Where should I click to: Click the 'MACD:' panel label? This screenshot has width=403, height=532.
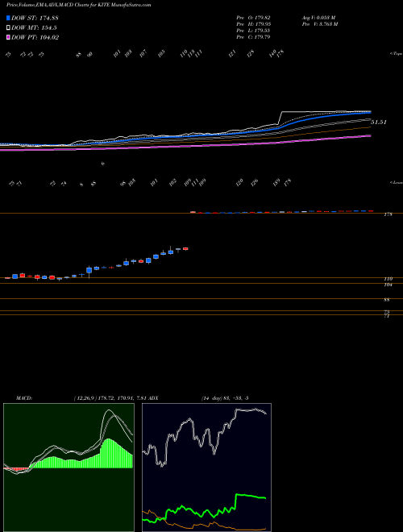click(23, 397)
